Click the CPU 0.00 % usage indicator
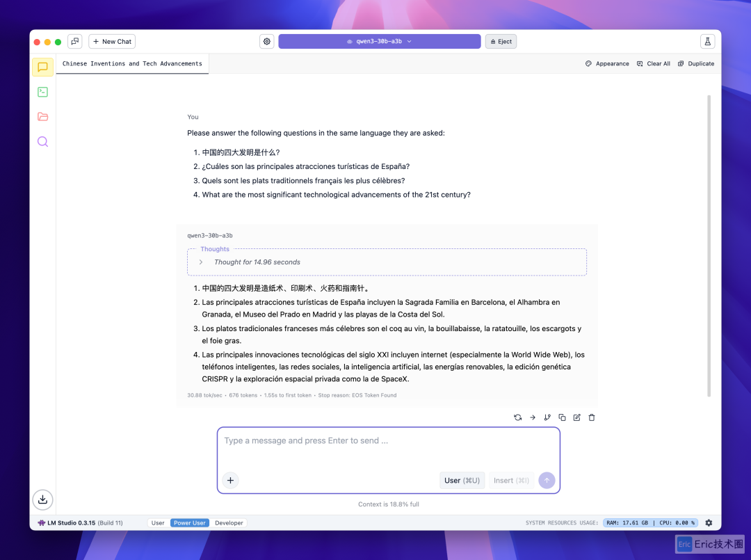Image resolution: width=751 pixels, height=560 pixels. tap(677, 523)
